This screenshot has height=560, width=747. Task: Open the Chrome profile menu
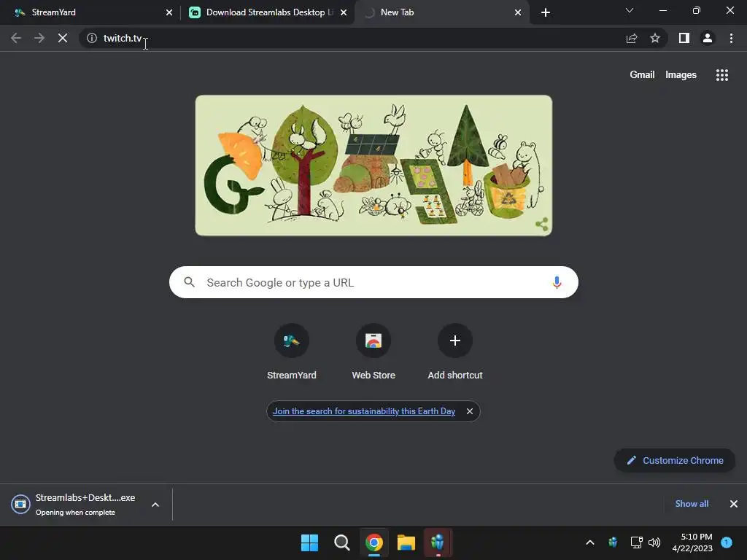(x=708, y=38)
